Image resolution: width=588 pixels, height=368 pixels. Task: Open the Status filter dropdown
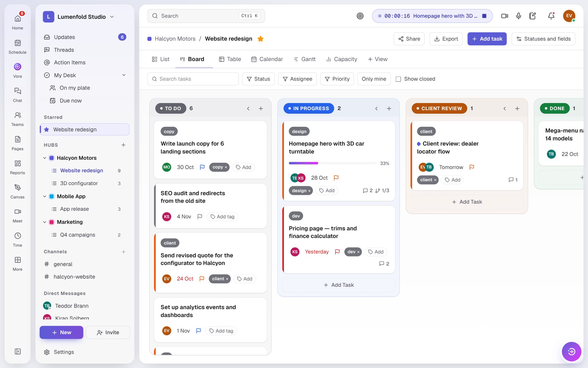pos(258,79)
